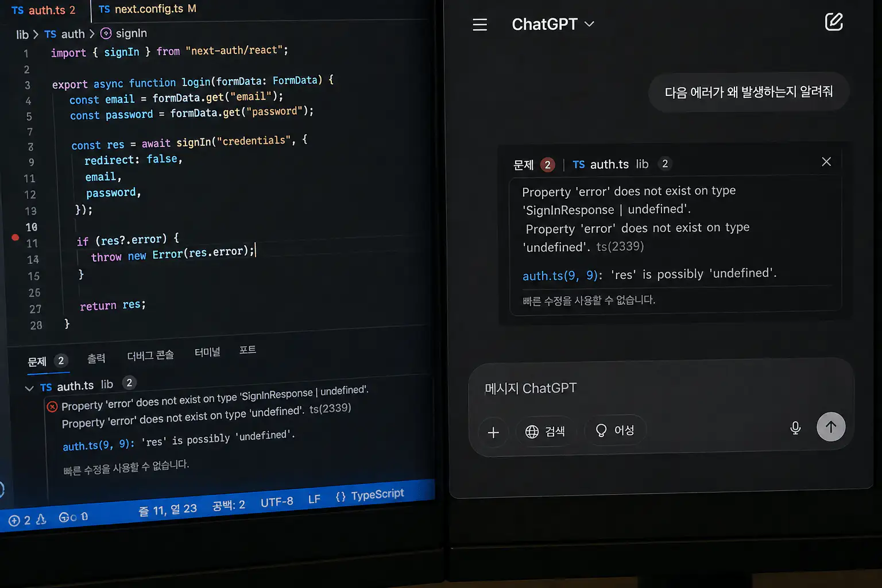Toggle the red breakpoint in the editor gutter
The image size is (882, 588).
coord(16,237)
